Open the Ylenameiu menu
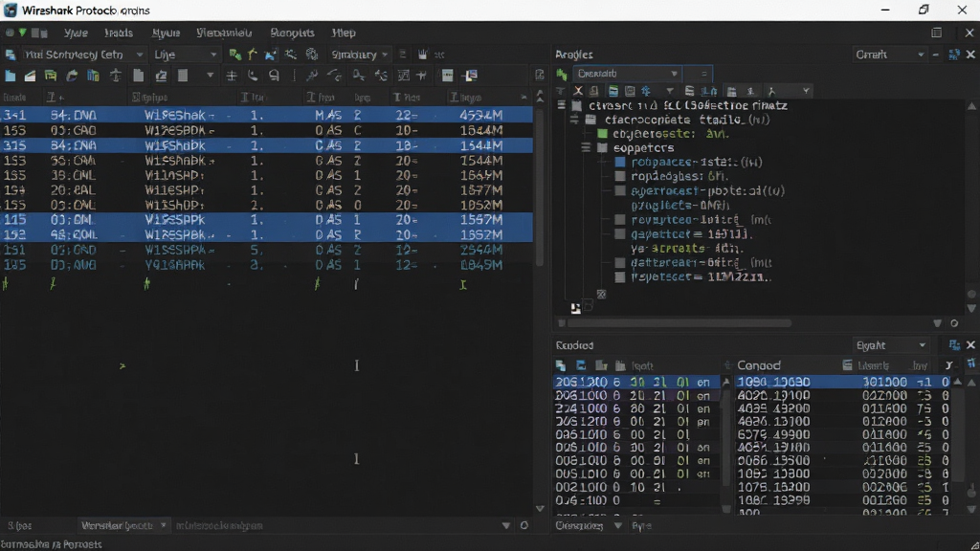The image size is (980, 551). tap(224, 33)
